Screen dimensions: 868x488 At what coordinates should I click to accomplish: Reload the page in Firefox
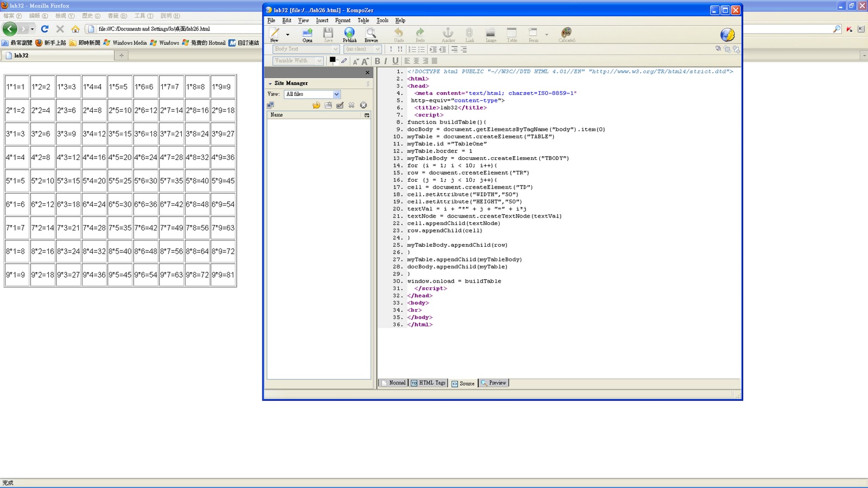coord(45,29)
